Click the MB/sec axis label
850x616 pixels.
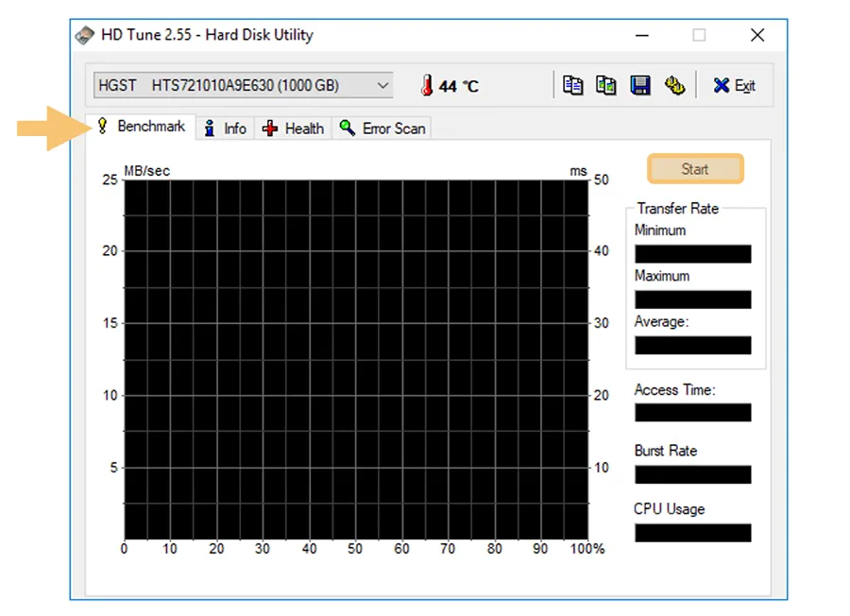point(147,171)
